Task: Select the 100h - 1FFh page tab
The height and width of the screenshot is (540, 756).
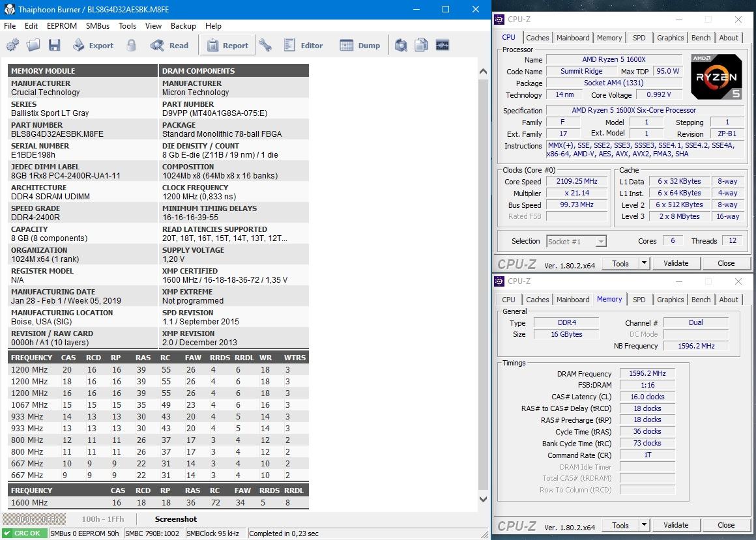Action: (x=103, y=519)
